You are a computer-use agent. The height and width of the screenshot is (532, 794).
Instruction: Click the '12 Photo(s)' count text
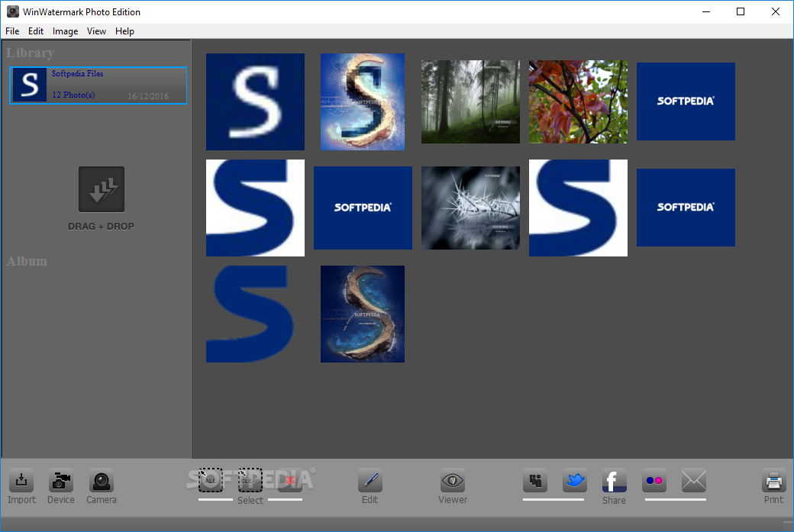(x=73, y=95)
